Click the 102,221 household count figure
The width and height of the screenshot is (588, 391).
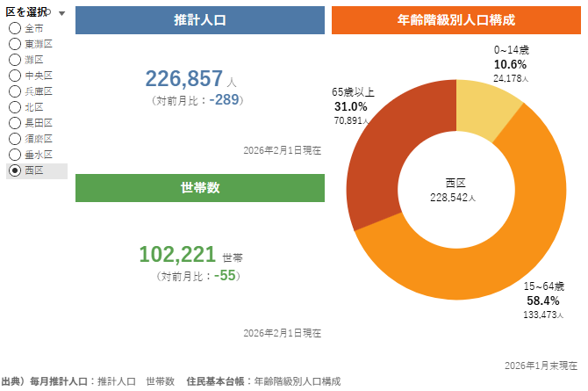[x=177, y=255]
